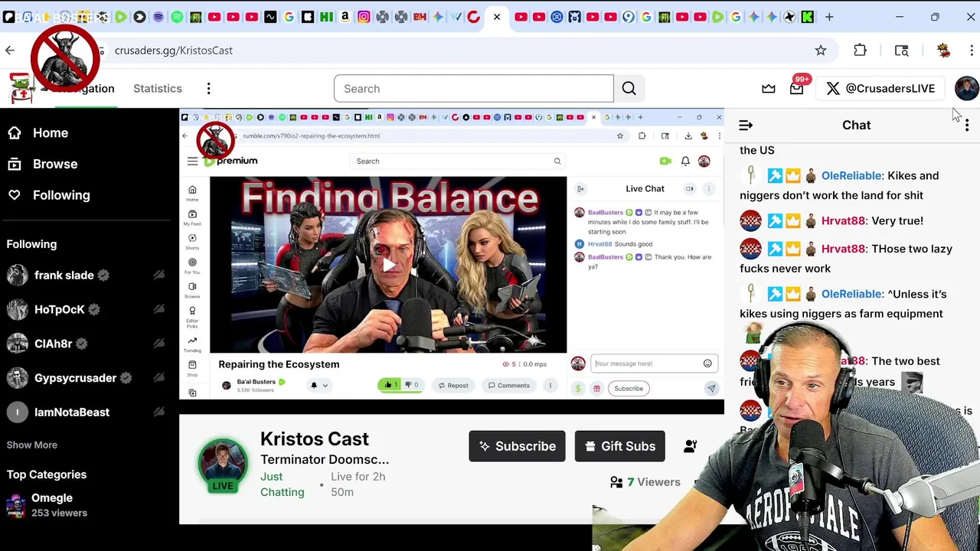
Task: Click the Subscribe button
Action: click(518, 446)
